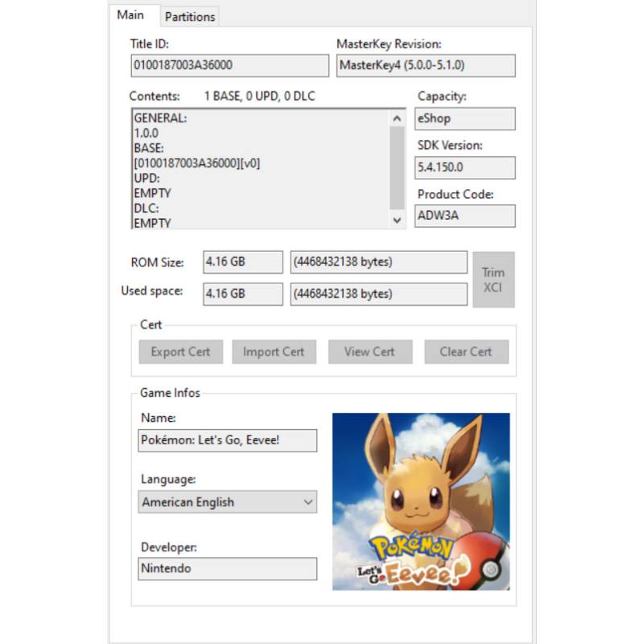This screenshot has width=644, height=644.
Task: Select the Developer Nintendo field
Action: click(x=228, y=568)
